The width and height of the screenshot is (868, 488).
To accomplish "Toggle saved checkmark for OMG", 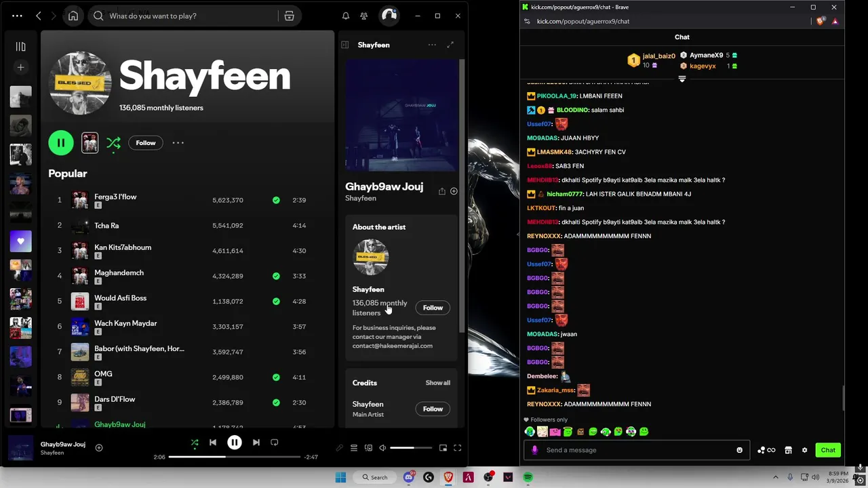I will pyautogui.click(x=276, y=377).
